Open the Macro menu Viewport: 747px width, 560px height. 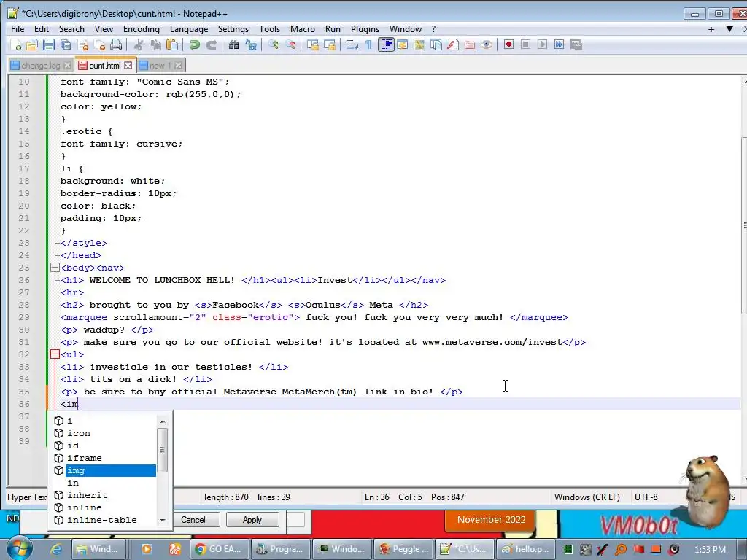[x=303, y=29]
